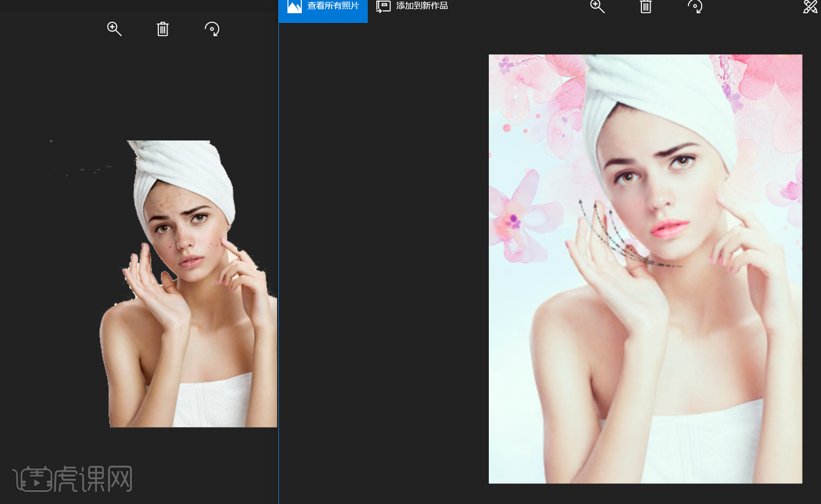The height and width of the screenshot is (504, 821).
Task: Click the retouched floral portrait in right window
Action: [x=645, y=269]
